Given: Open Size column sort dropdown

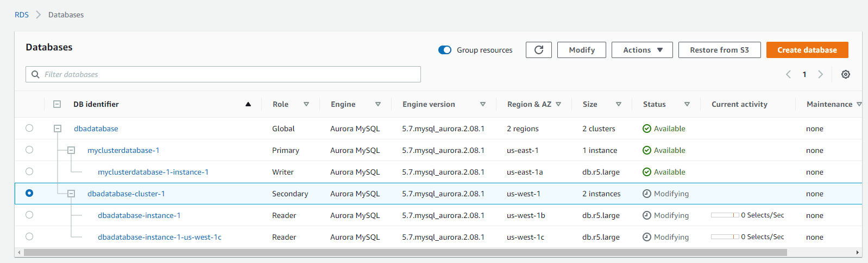Looking at the screenshot, I should [x=619, y=104].
